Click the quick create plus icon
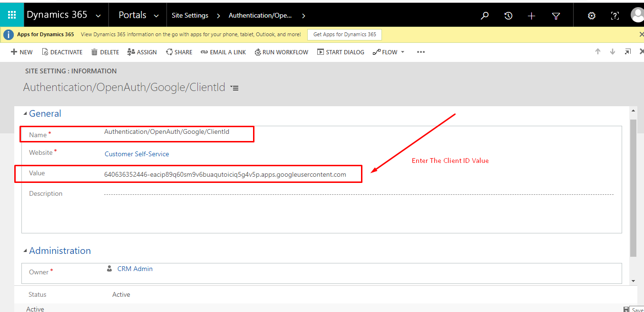This screenshot has height=312, width=644. click(x=532, y=16)
